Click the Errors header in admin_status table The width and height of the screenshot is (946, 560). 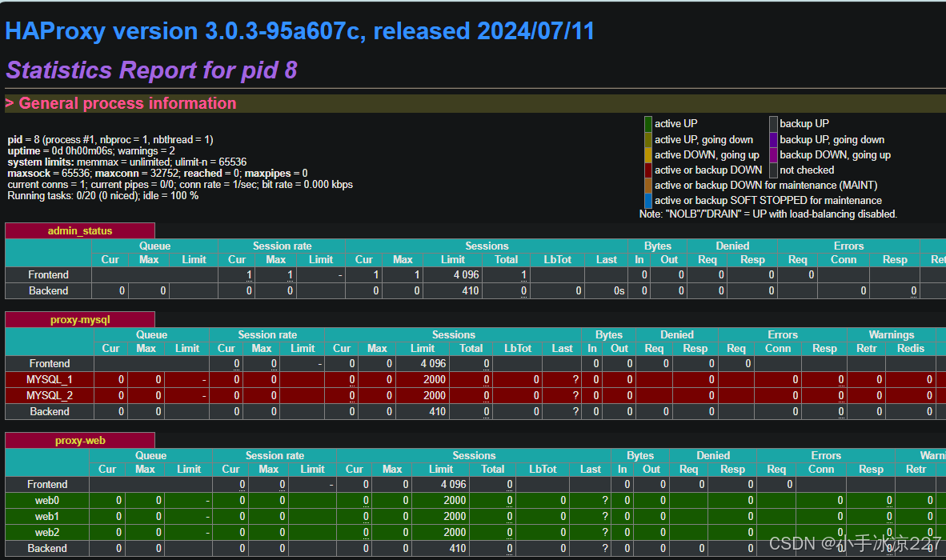pos(849,246)
